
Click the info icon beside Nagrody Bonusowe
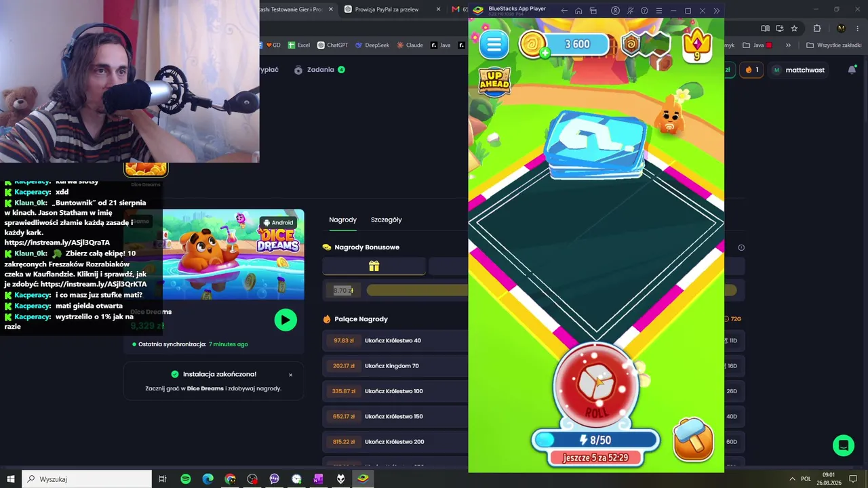[x=741, y=247]
